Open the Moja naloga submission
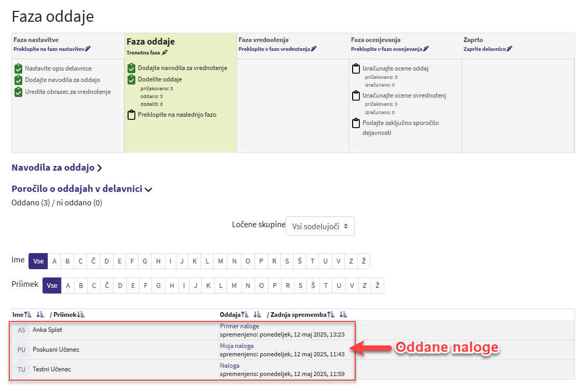The width and height of the screenshot is (588, 390). coord(236,346)
